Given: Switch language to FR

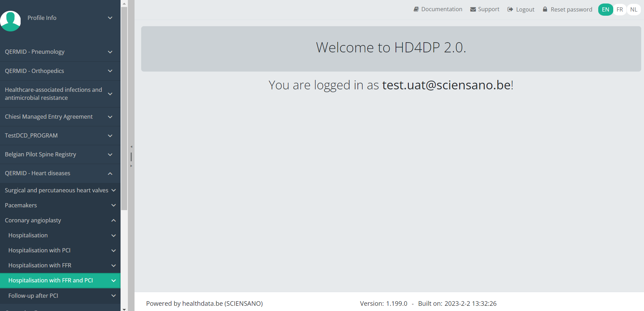Looking at the screenshot, I should pos(620,9).
